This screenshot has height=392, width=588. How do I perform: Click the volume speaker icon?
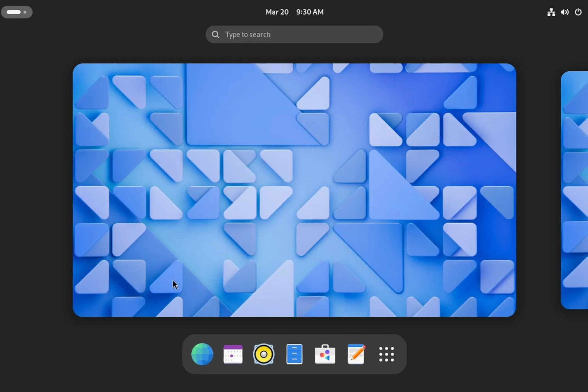click(x=565, y=12)
